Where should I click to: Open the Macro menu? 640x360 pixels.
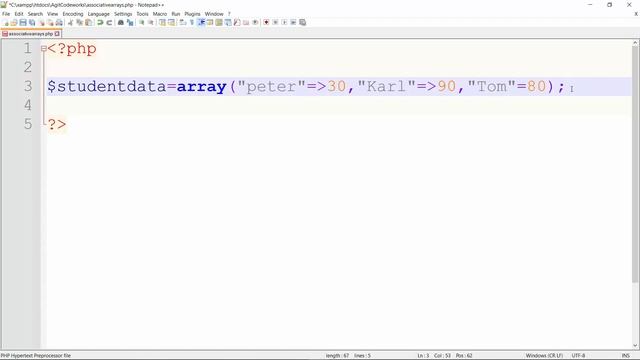point(160,14)
